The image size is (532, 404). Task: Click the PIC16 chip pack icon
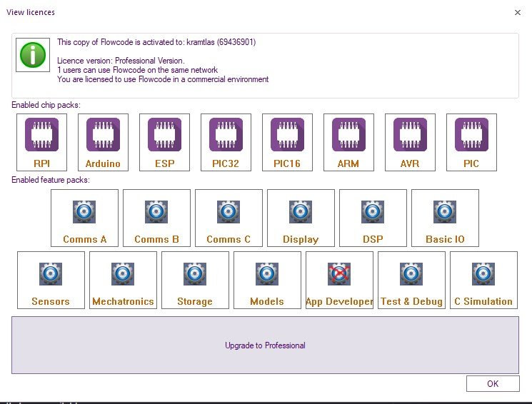tap(287, 136)
